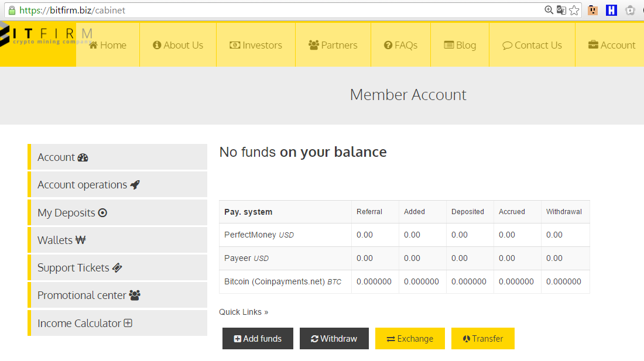Viewport: 644px width, 361px height.
Task: Open the FAQs page
Action: (x=400, y=45)
